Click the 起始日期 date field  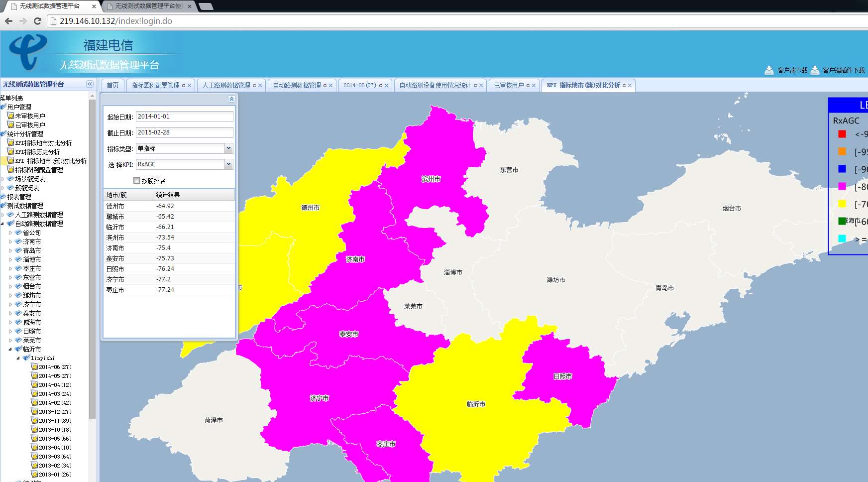click(185, 117)
